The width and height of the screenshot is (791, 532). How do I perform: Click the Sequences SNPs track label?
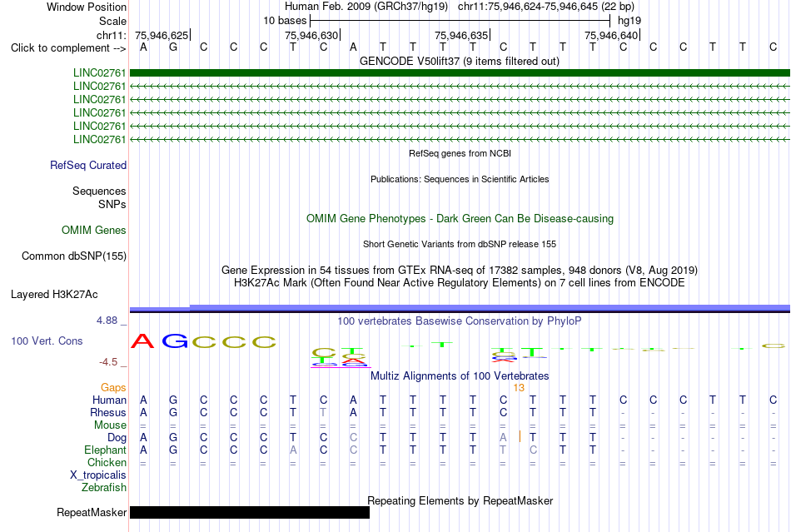[99, 197]
